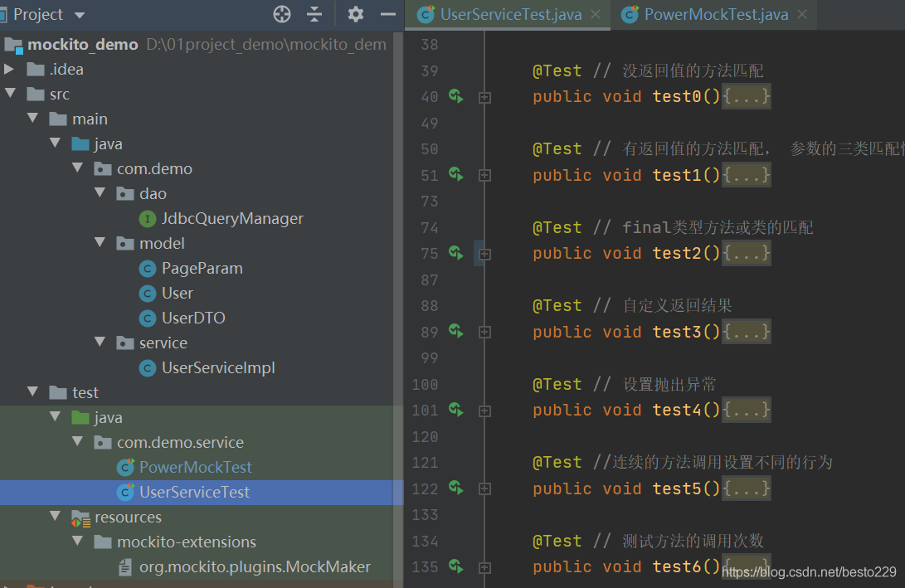Switch to the PowerMockTest.java tab
905x588 pixels.
pos(715,15)
